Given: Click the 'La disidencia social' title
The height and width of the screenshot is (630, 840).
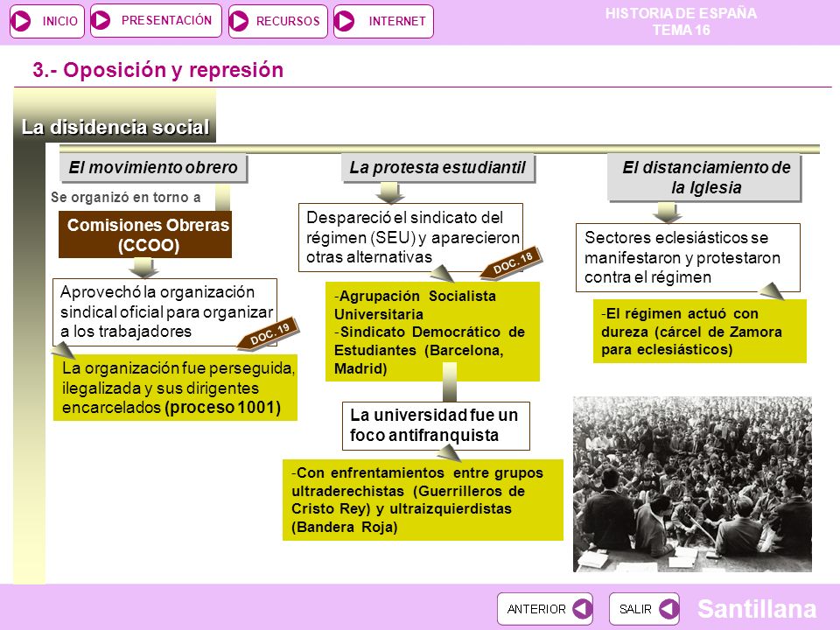Looking at the screenshot, I should coord(115,128).
